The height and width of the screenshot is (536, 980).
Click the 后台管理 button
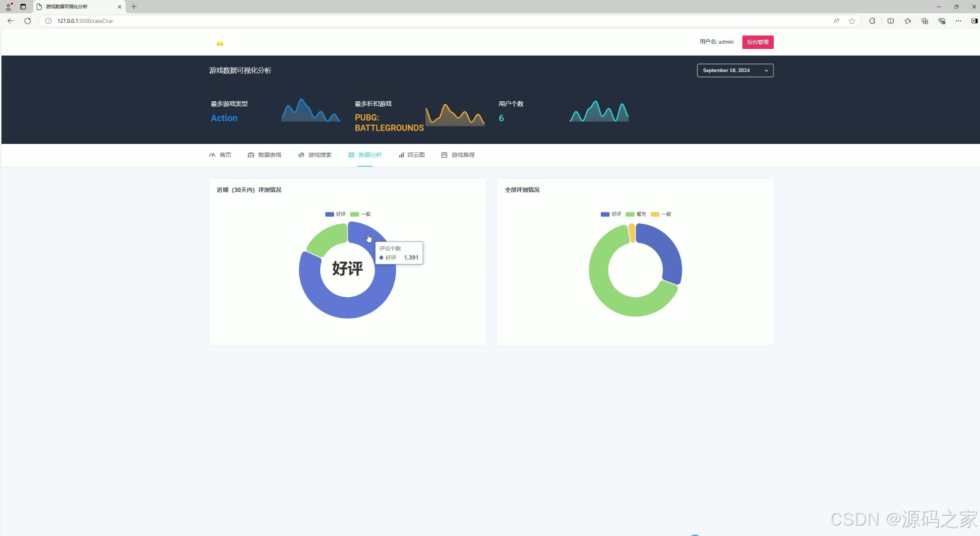[x=757, y=42]
